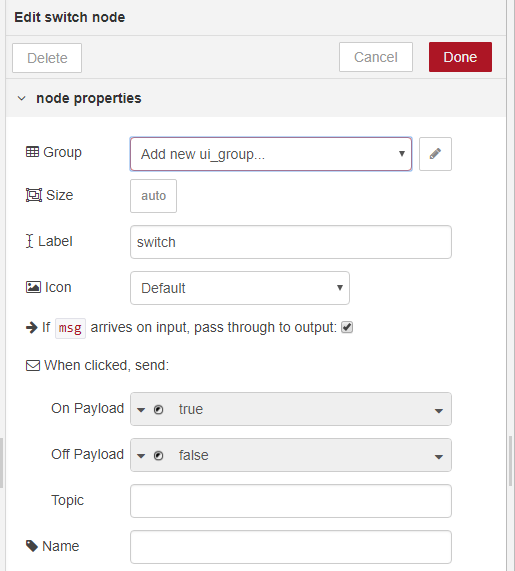Viewport: 515px width, 571px height.
Task: Click the Done button
Action: tap(460, 57)
